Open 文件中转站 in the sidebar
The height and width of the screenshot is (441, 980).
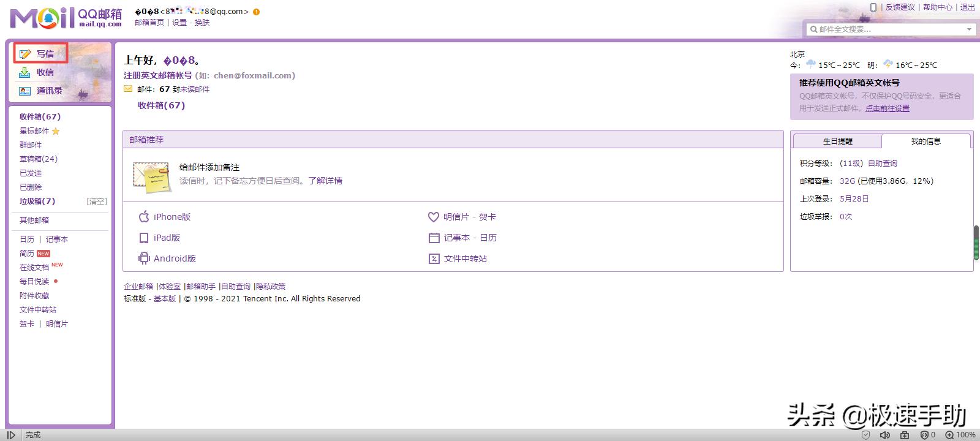(x=38, y=310)
